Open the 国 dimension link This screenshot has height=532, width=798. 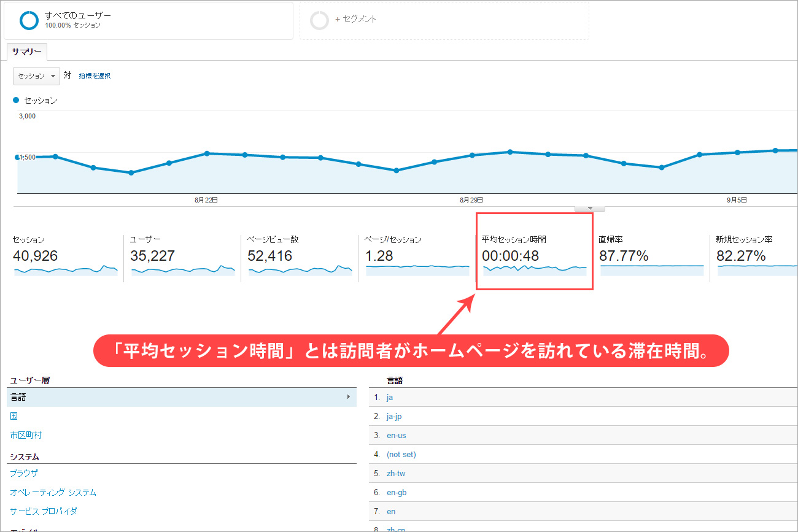click(14, 416)
